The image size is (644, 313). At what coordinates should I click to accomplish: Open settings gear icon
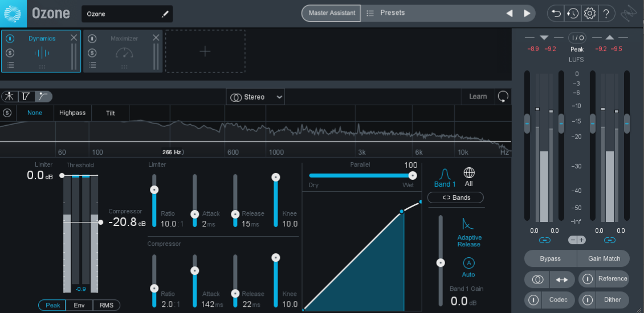click(589, 14)
